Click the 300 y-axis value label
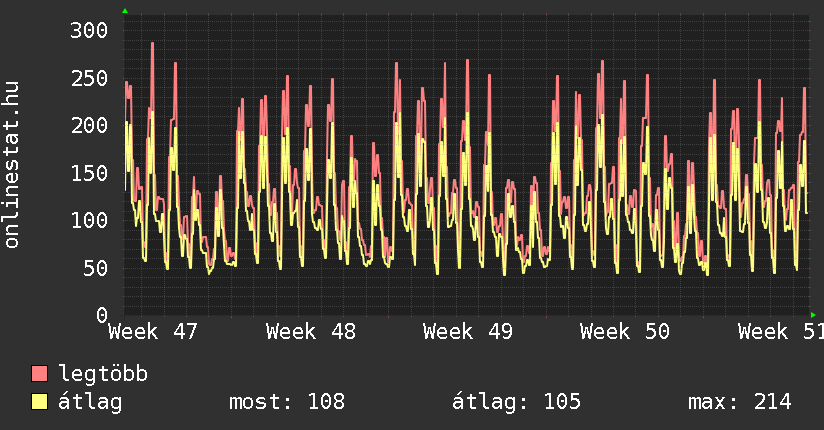This screenshot has height=430, width=824. 88,30
